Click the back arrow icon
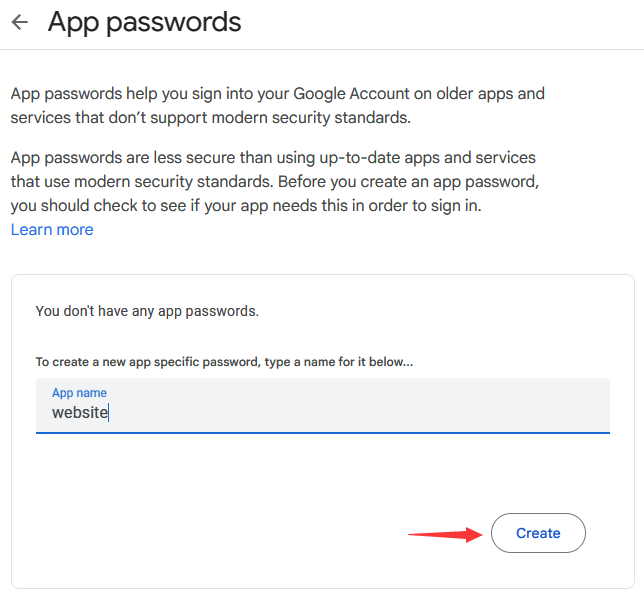 pyautogui.click(x=20, y=22)
